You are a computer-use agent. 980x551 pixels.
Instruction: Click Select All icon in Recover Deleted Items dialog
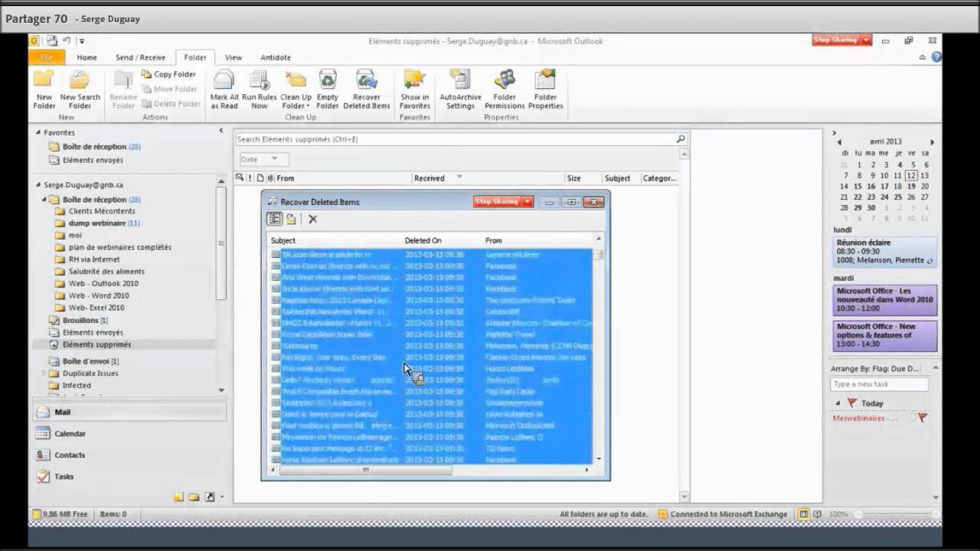(x=274, y=219)
